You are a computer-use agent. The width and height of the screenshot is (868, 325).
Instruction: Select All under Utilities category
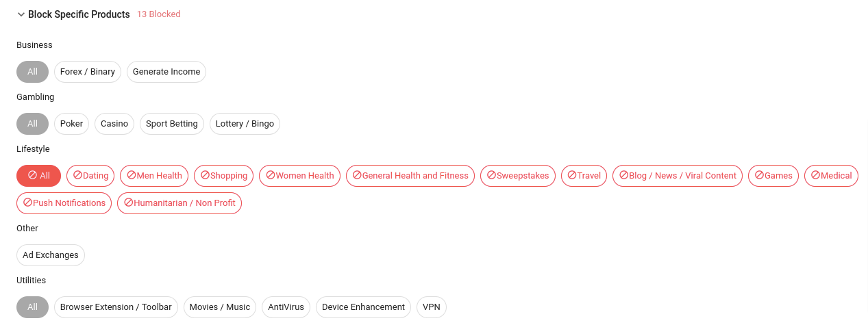coord(32,307)
